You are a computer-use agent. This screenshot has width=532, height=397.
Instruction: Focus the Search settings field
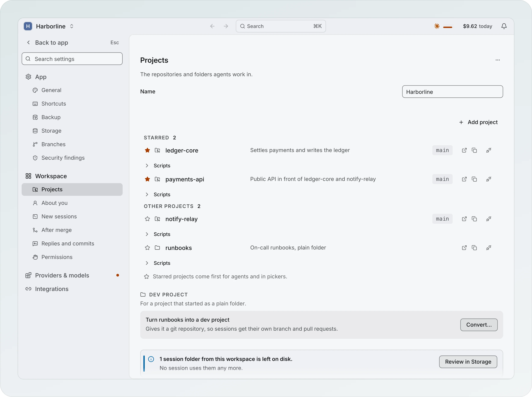pyautogui.click(x=72, y=59)
